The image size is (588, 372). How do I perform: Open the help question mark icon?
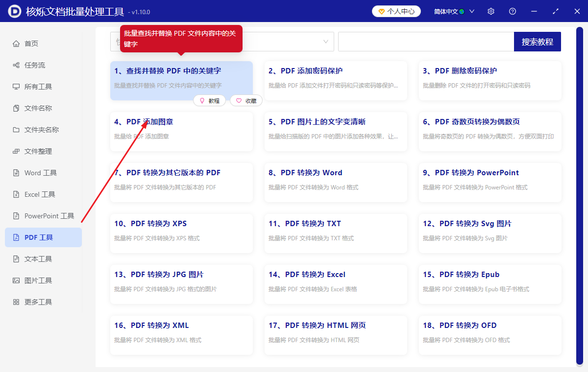(x=512, y=11)
